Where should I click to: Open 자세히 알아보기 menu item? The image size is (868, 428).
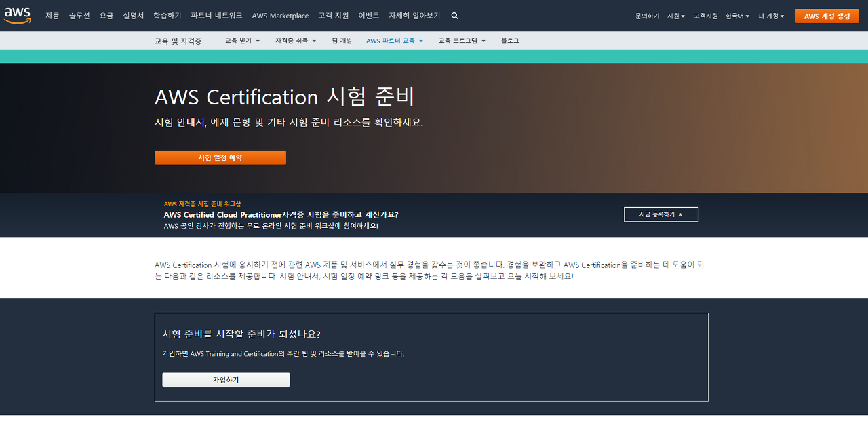pos(414,16)
